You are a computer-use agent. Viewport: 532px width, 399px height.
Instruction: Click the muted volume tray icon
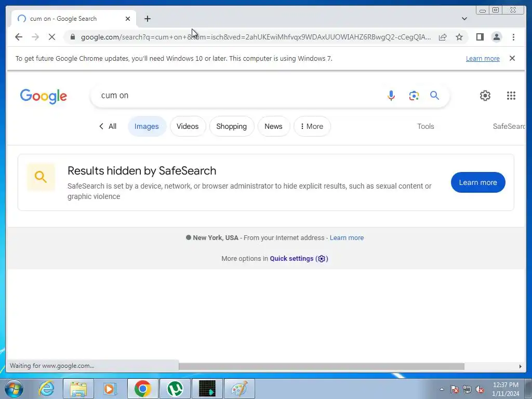pos(480,389)
